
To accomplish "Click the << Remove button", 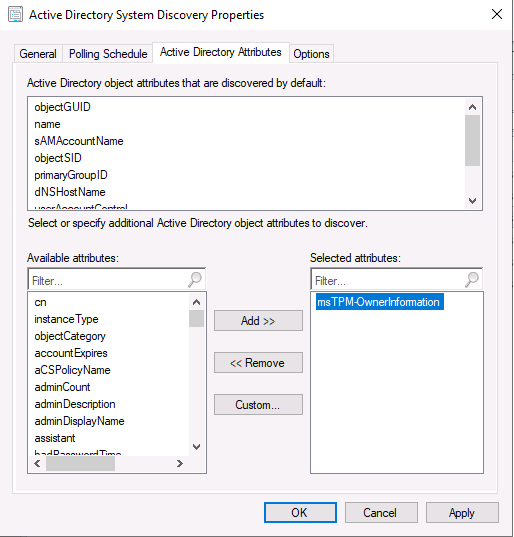I will [x=258, y=363].
